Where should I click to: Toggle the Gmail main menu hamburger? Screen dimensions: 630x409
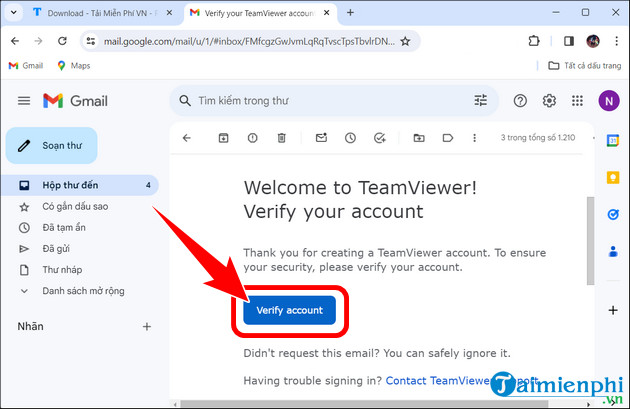click(x=24, y=101)
